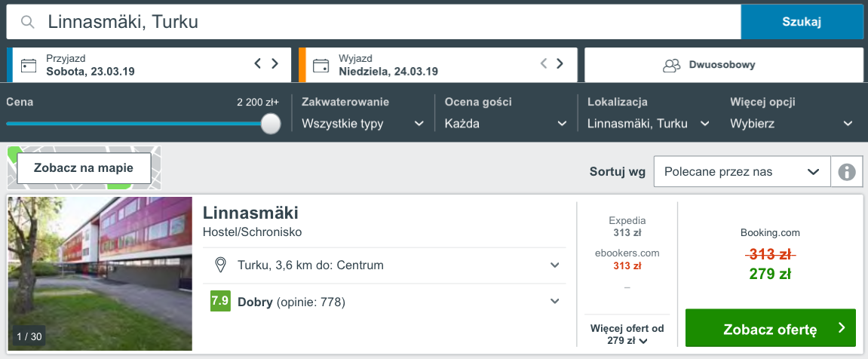Expand the Dobry rating reviews row
This screenshot has width=868, height=359.
[554, 302]
